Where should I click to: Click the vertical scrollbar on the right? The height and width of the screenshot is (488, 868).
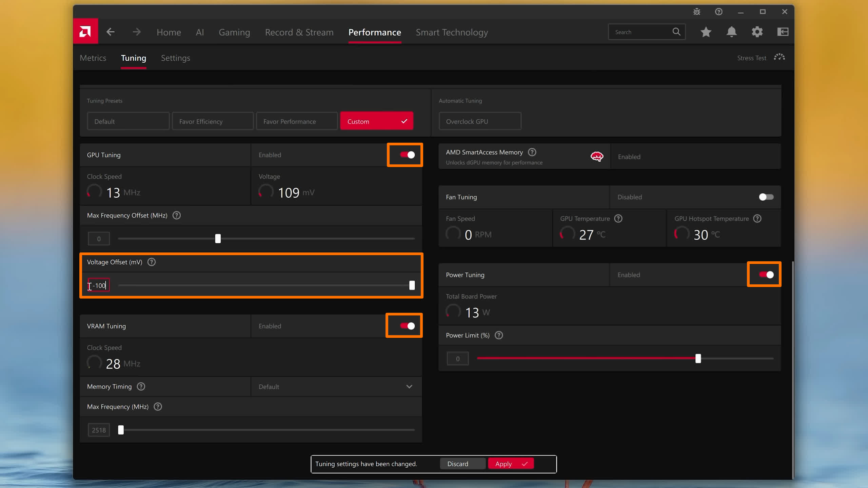point(793,369)
